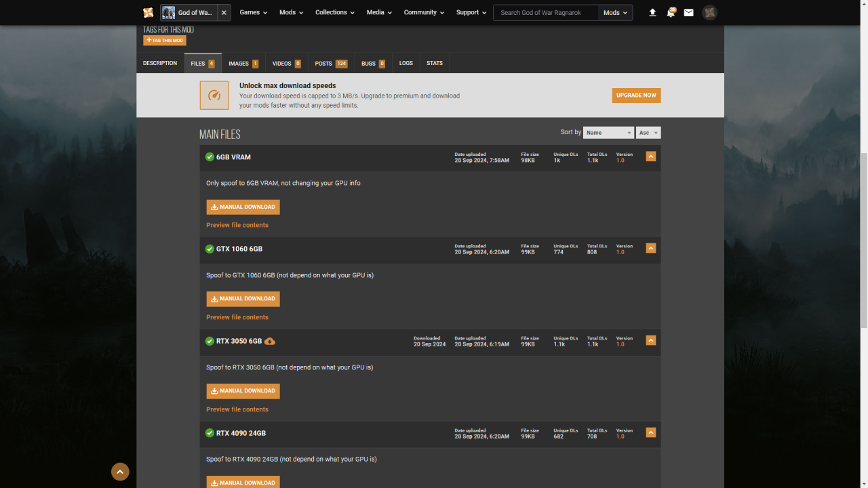Open the messages envelope icon
Viewport: 868px width, 488px height.
[688, 12]
